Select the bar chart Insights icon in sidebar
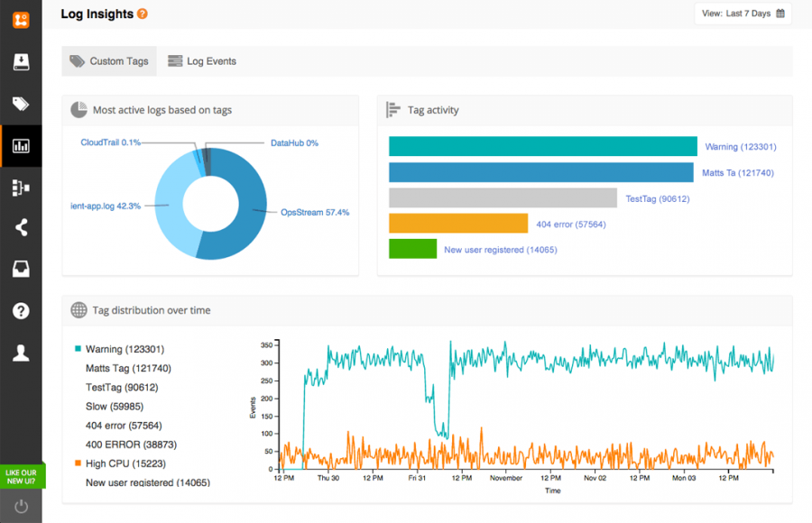Image resolution: width=812 pixels, height=523 pixels. pos(20,145)
